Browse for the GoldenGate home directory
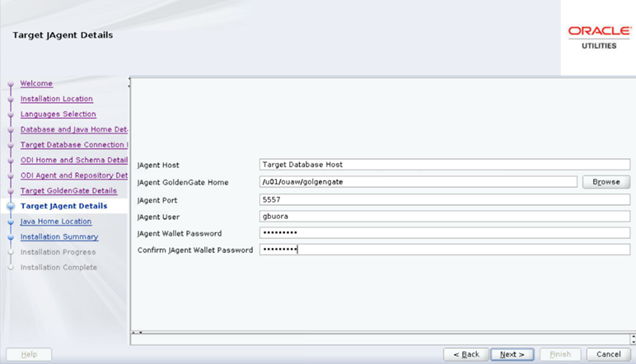The height and width of the screenshot is (364, 636). 606,182
